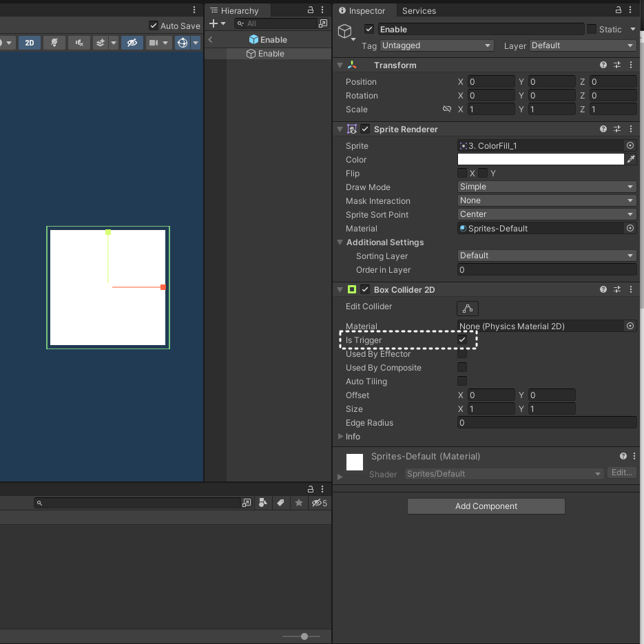
Task: Disable the Sprite Renderer component checkbox
Action: pos(365,129)
